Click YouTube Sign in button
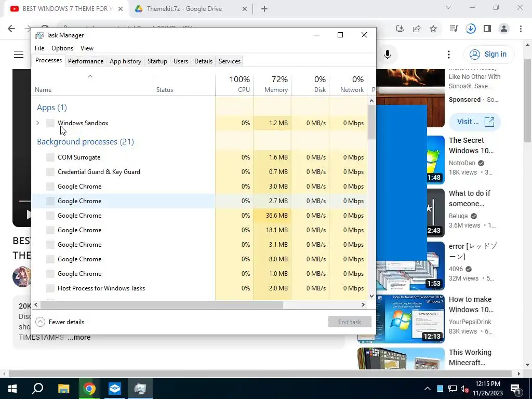The width and height of the screenshot is (532, 399). click(x=488, y=54)
